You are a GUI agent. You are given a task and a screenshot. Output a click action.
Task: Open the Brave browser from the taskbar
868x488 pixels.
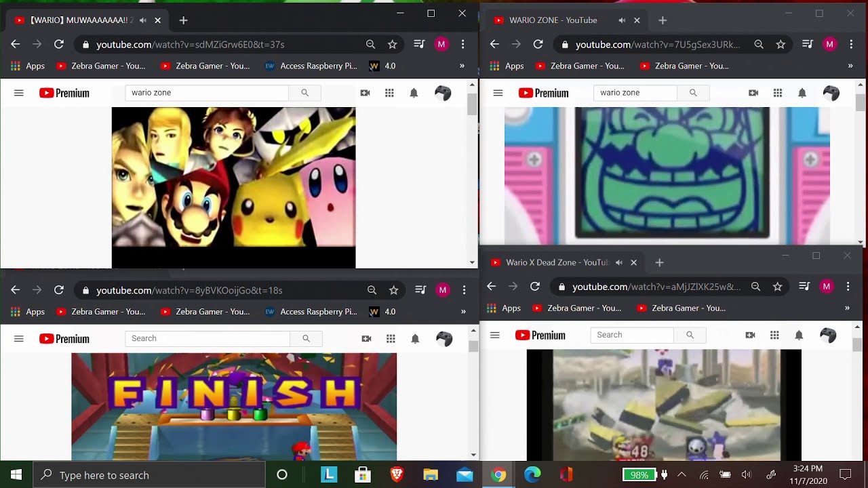click(x=397, y=475)
